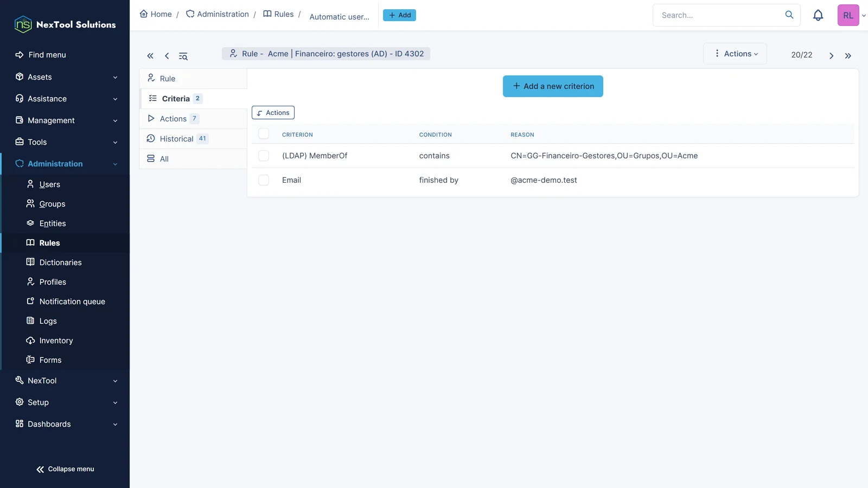Viewport: 868px width, 488px height.
Task: Go to Home breadcrumb link
Action: [x=156, y=14]
